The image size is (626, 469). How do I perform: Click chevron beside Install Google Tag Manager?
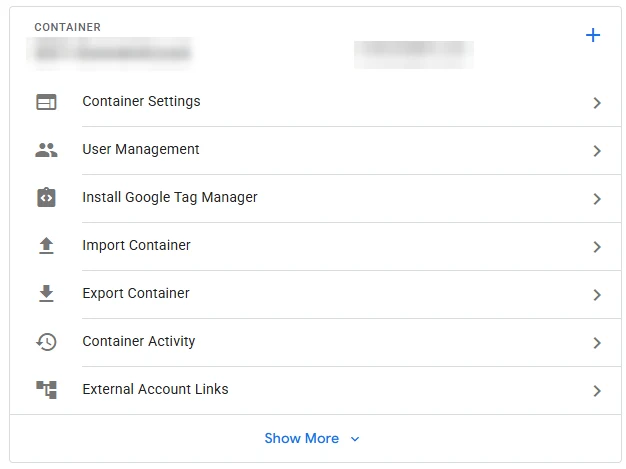point(597,199)
